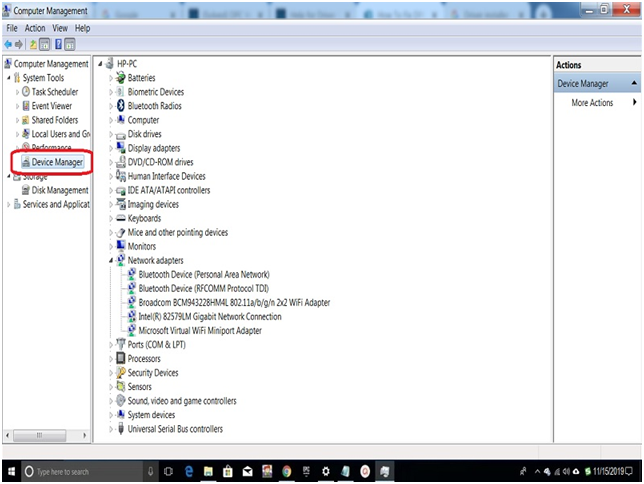Open the File menu

pos(12,28)
